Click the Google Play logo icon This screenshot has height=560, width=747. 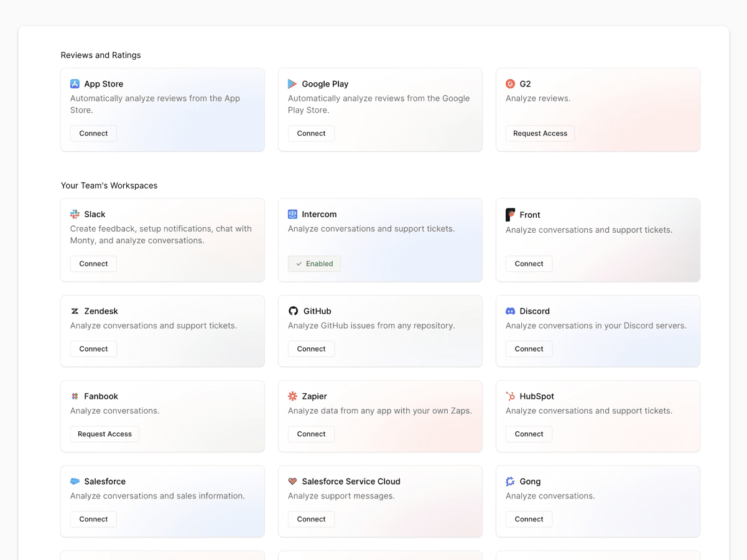[292, 84]
